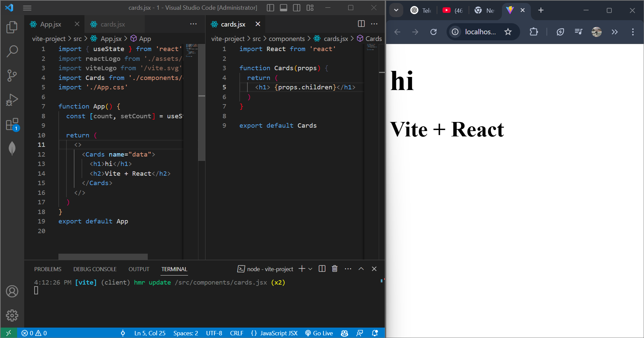
Task: Kill the terminal with trash icon
Action: [335, 269]
